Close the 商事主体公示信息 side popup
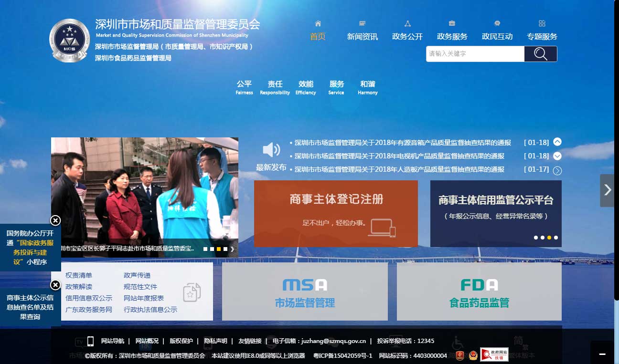619x364 pixels. (55, 284)
